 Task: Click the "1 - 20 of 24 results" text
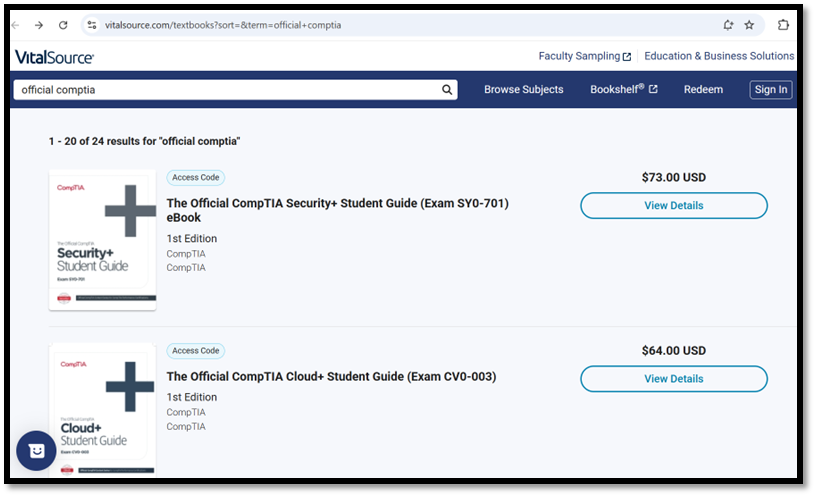click(144, 141)
